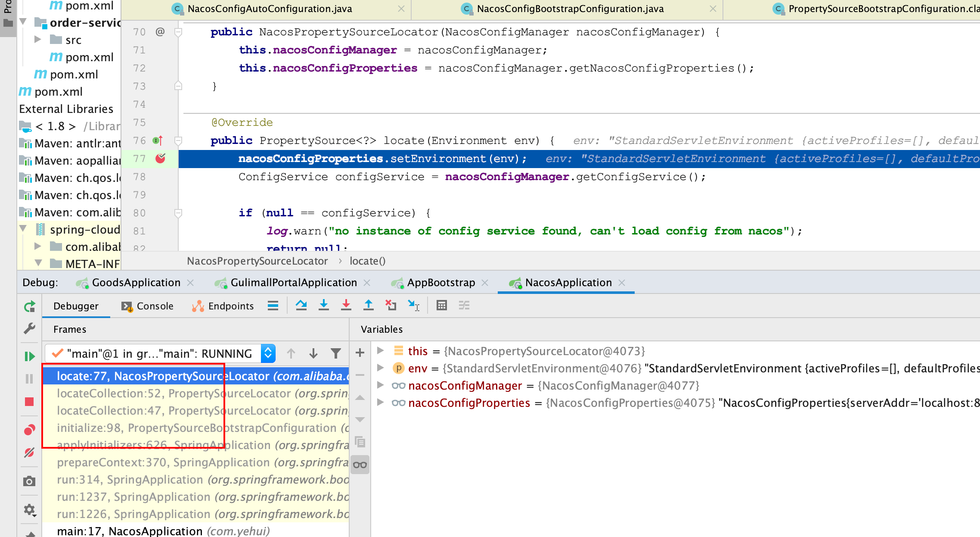Move to next frame down arrow
980x537 pixels.
click(x=313, y=354)
